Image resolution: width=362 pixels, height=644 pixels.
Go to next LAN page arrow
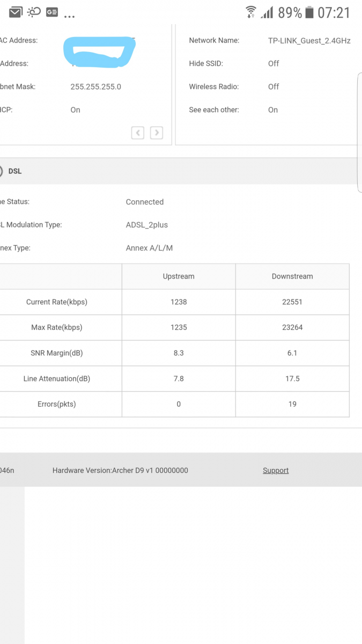pyautogui.click(x=157, y=133)
